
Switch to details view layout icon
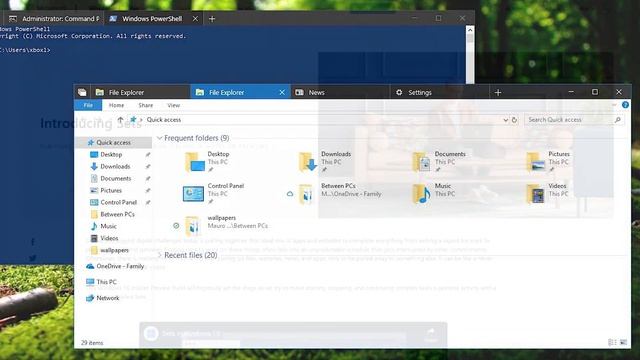612,342
